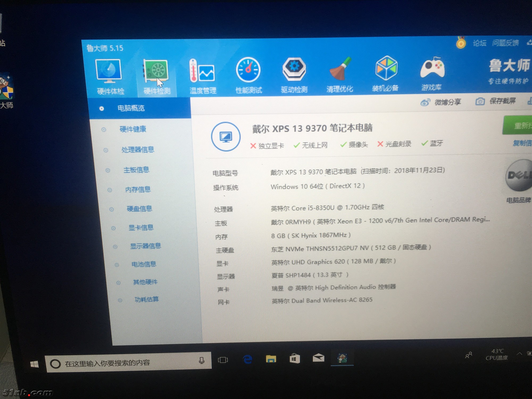Open 功耗估算 power estimate sidebar item
The width and height of the screenshot is (532, 399).
point(146,300)
